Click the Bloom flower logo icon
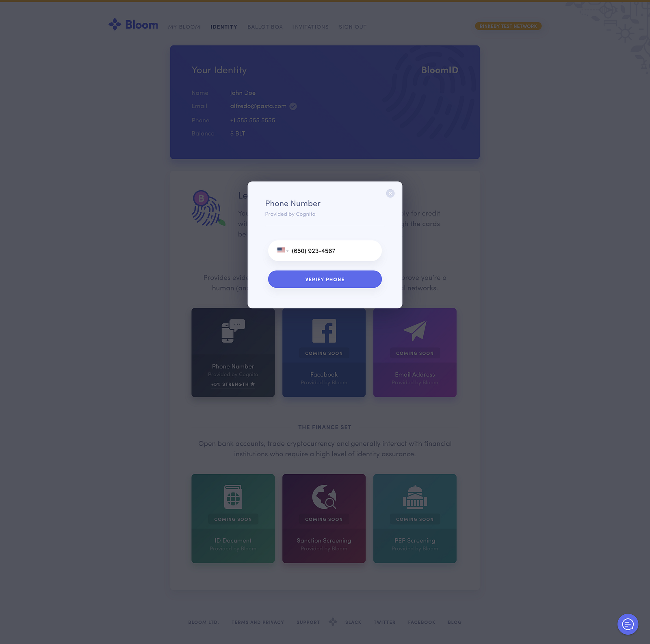Screen dimensions: 650x644 coord(115,24)
